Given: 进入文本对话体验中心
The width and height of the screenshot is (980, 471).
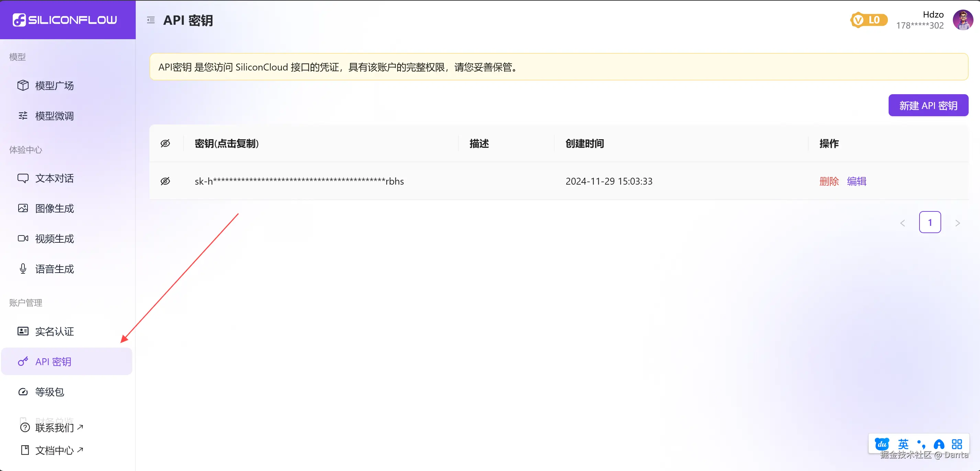Looking at the screenshot, I should coord(54,178).
